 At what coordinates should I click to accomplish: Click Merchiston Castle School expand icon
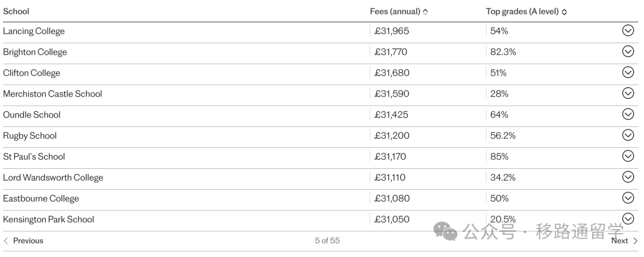click(628, 93)
